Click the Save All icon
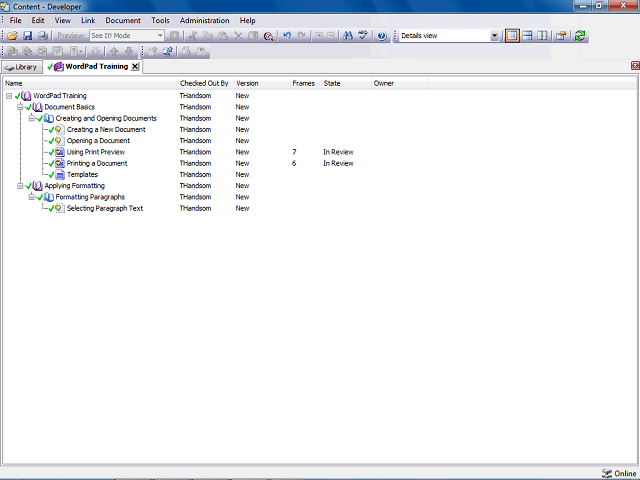The width and height of the screenshot is (640, 480). [x=42, y=36]
